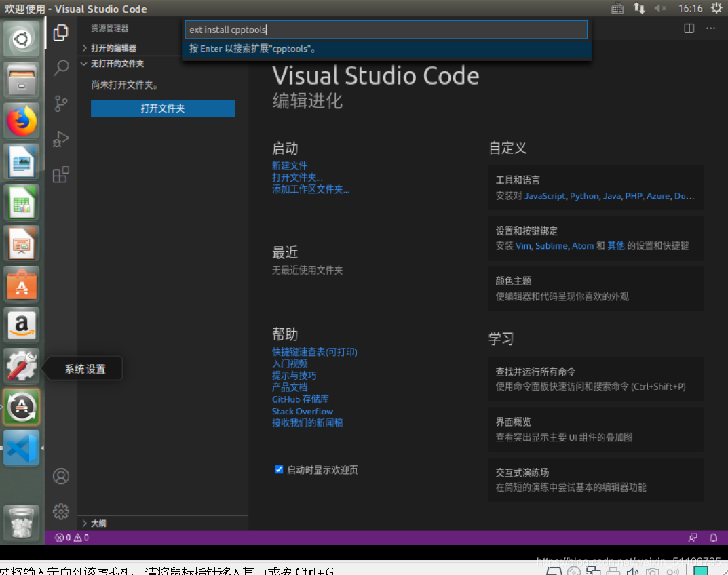Image resolution: width=728 pixels, height=575 pixels.
Task: Open the editor more actions ellipsis
Action: click(x=711, y=28)
